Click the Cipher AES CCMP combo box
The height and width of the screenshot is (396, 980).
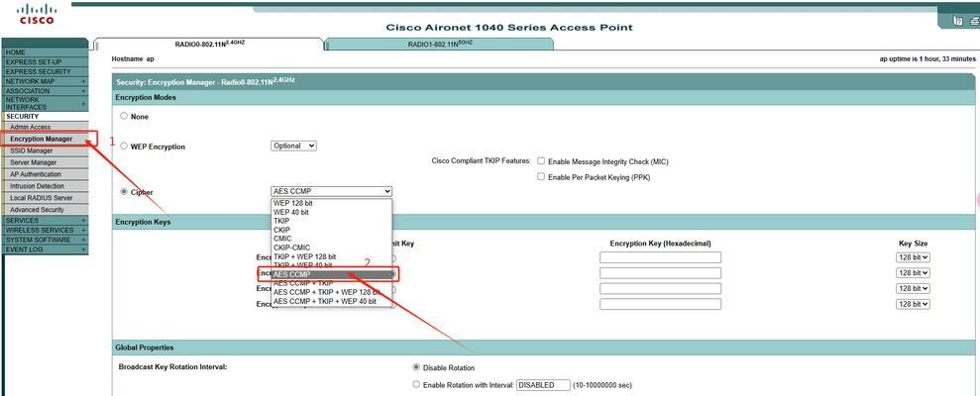pos(331,191)
